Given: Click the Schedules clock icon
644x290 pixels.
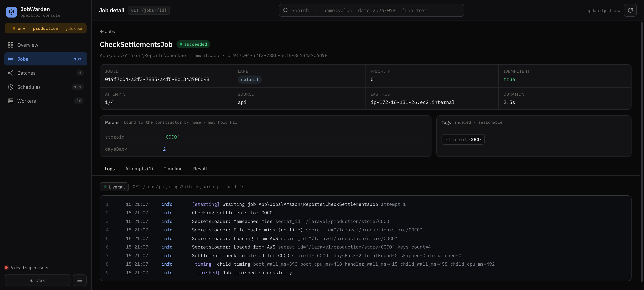Looking at the screenshot, I should (x=10, y=87).
